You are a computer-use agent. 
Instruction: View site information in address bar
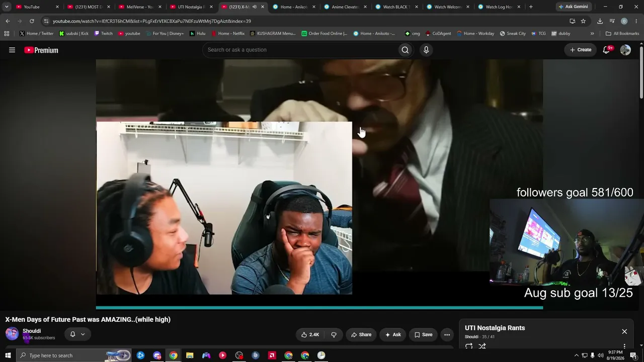coord(46,21)
